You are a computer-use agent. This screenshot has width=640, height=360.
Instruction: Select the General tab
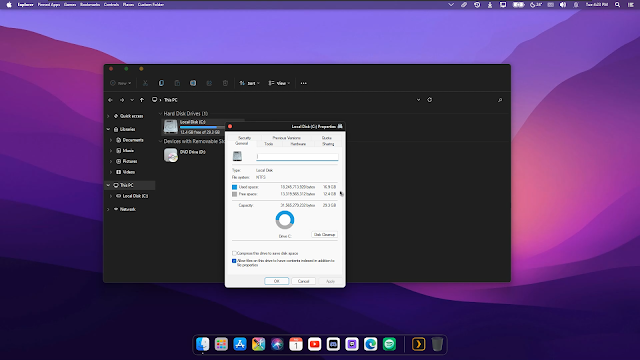pyautogui.click(x=241, y=144)
